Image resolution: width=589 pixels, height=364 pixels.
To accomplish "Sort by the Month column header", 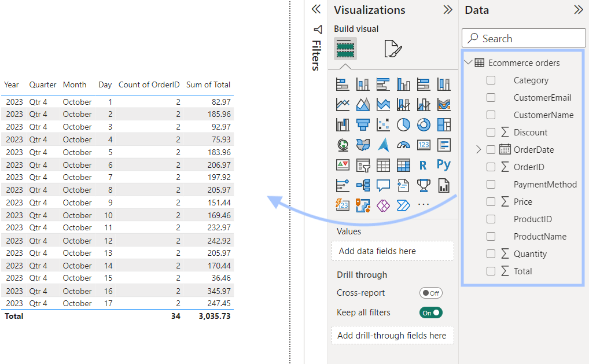I will click(x=75, y=85).
